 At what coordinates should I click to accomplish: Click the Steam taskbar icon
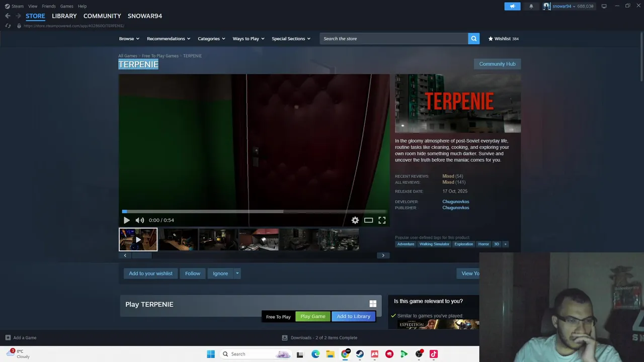coord(360,354)
